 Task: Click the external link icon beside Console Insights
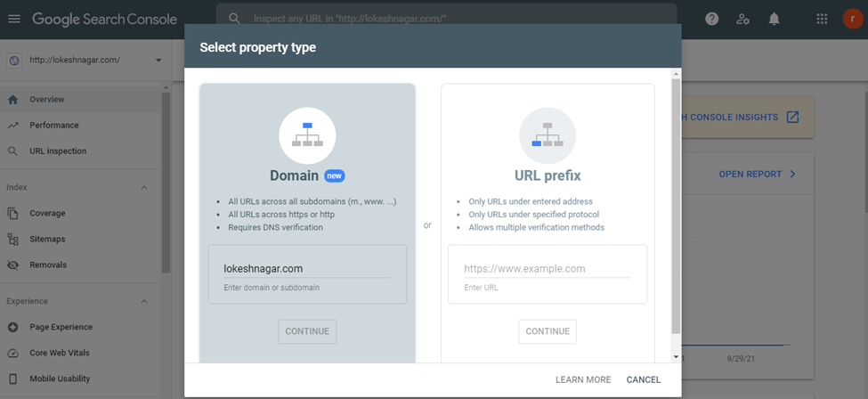click(x=792, y=118)
